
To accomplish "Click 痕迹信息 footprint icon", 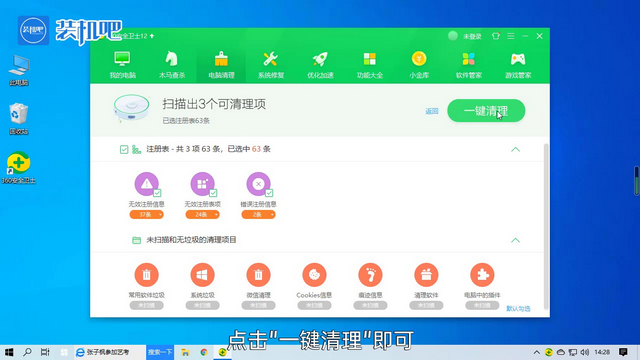I will pos(370,275).
